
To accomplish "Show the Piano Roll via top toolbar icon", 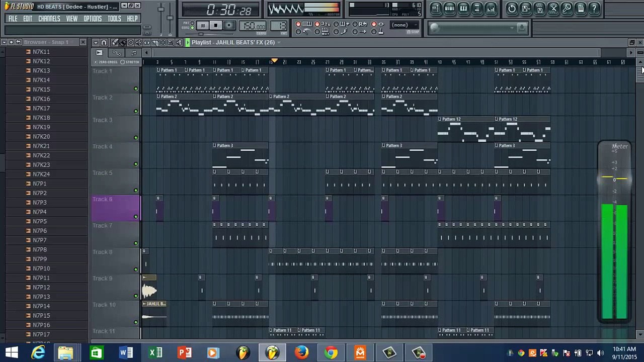I will pos(463,9).
